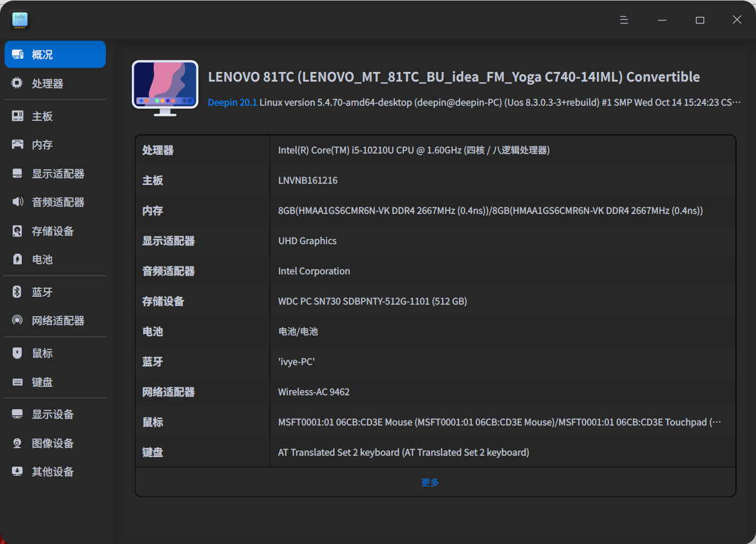The height and width of the screenshot is (544, 756).
Task: Open the hamburger main menu
Action: point(624,20)
